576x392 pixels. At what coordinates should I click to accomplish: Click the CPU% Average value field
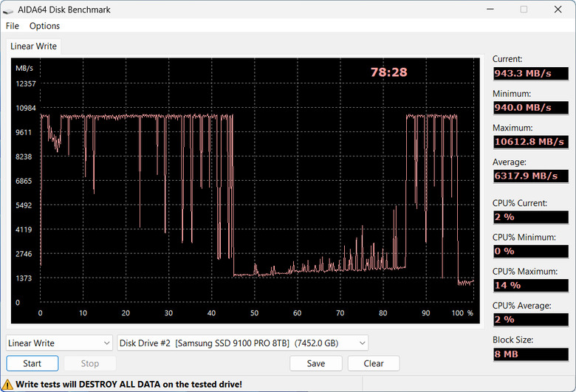point(531,320)
